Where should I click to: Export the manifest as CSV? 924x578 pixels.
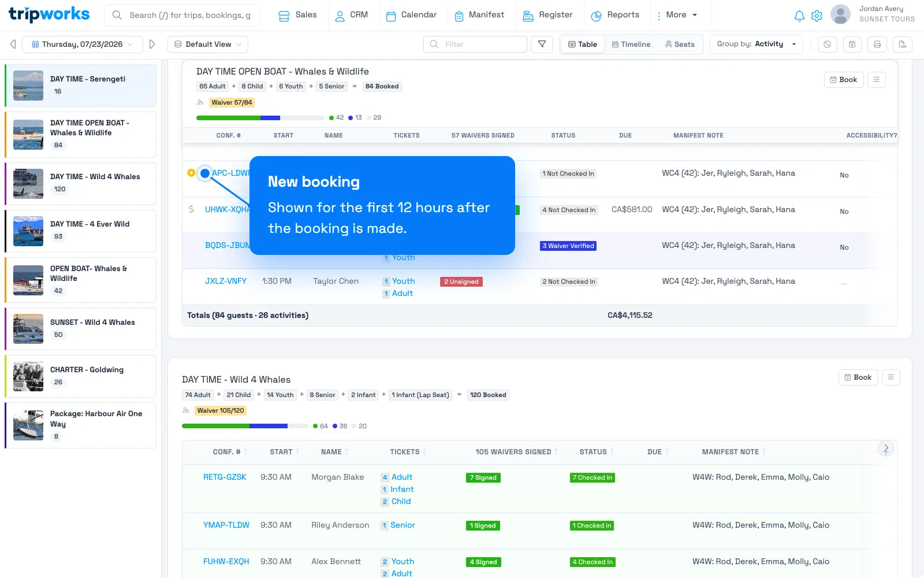coord(902,45)
